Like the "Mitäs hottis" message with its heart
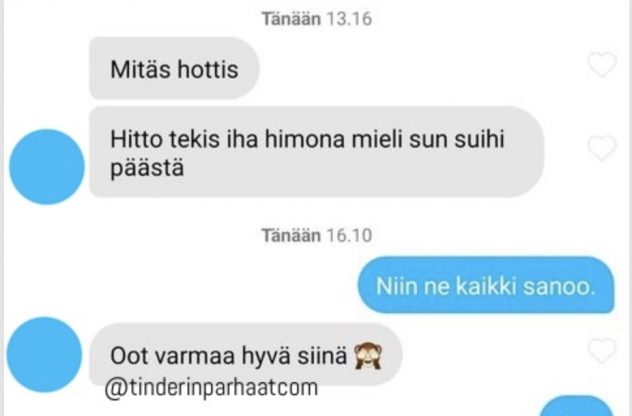This screenshot has height=416, width=632. (x=602, y=64)
